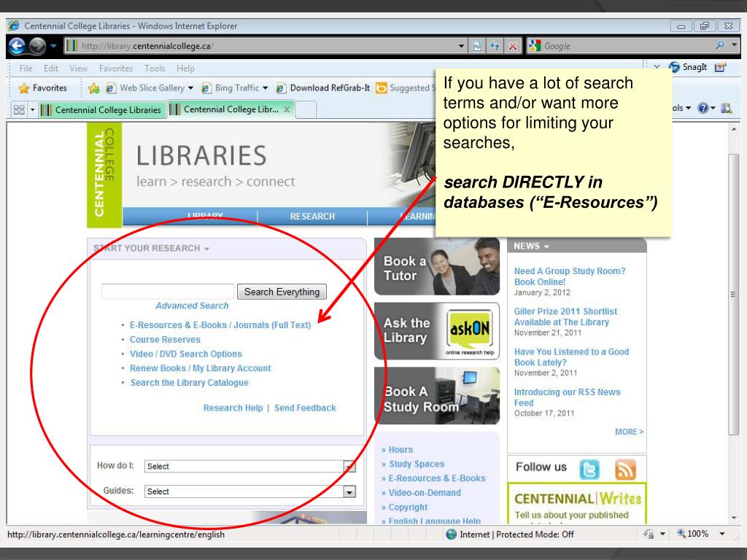Image resolution: width=747 pixels, height=560 pixels.
Task: Open the Help menu
Action: pos(185,68)
